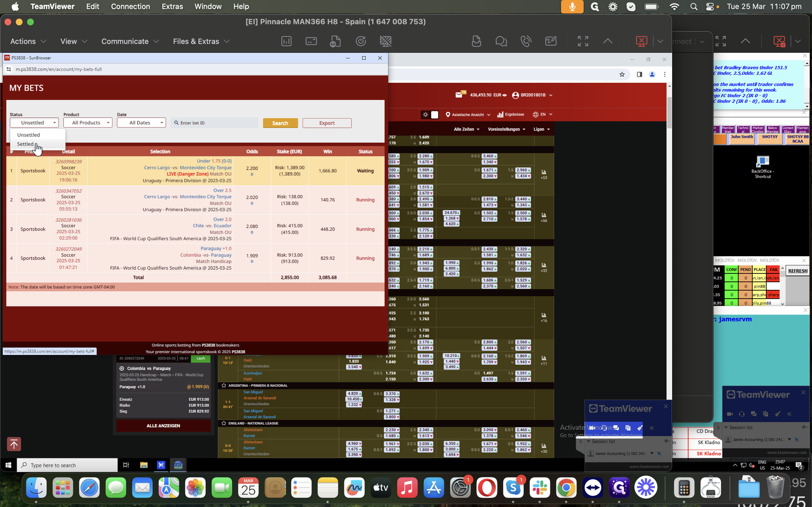The height and width of the screenshot is (507, 812).
Task: Click the phone call toolbar icon
Action: click(x=526, y=41)
